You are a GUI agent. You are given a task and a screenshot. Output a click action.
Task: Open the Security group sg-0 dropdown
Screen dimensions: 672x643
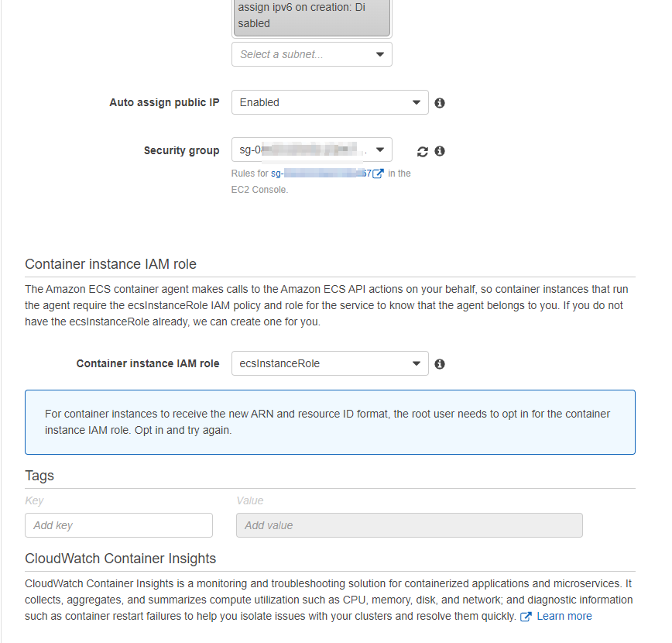(311, 150)
